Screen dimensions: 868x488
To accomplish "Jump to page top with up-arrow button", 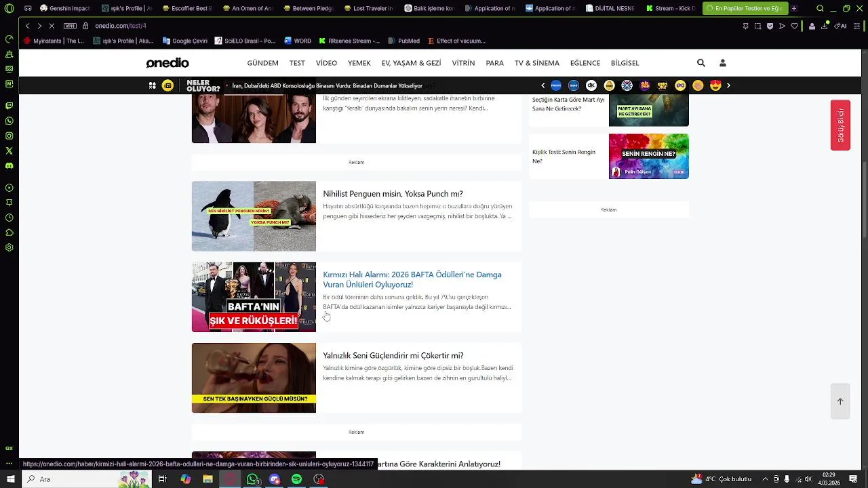I will [840, 401].
